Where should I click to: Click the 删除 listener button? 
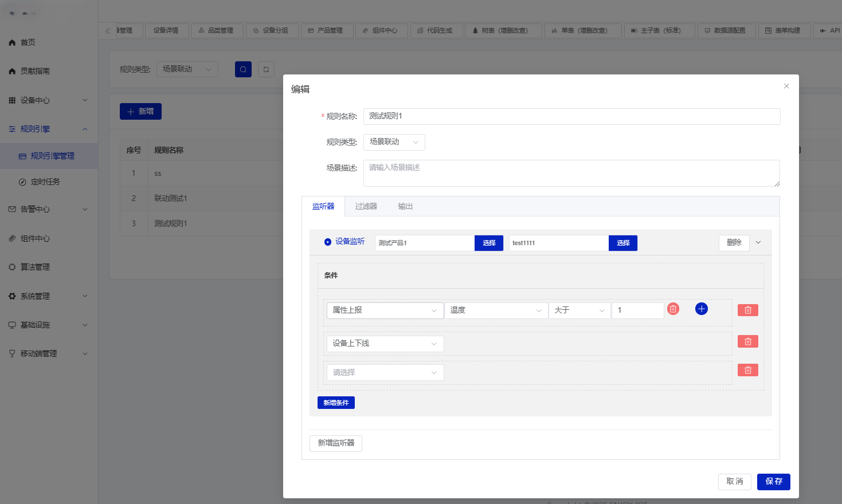click(x=734, y=243)
